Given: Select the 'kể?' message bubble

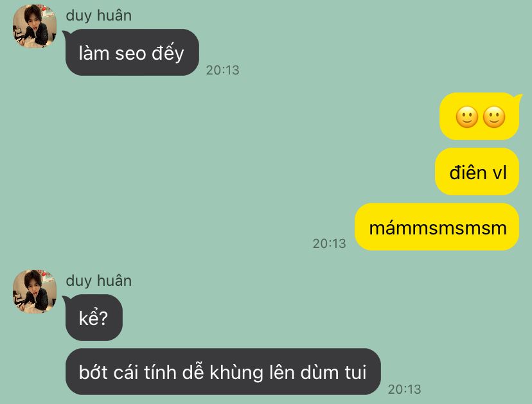Looking at the screenshot, I should click(x=94, y=318).
